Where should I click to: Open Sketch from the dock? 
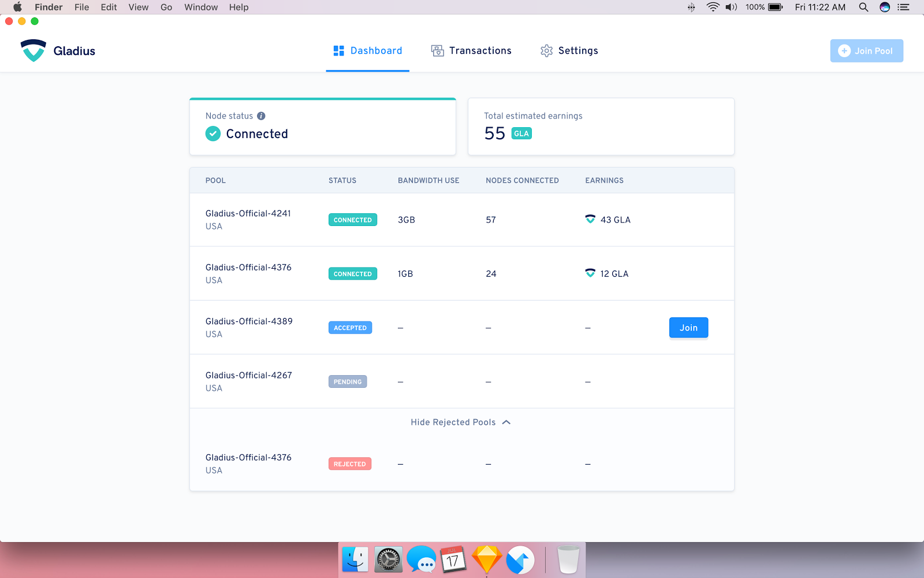click(487, 560)
